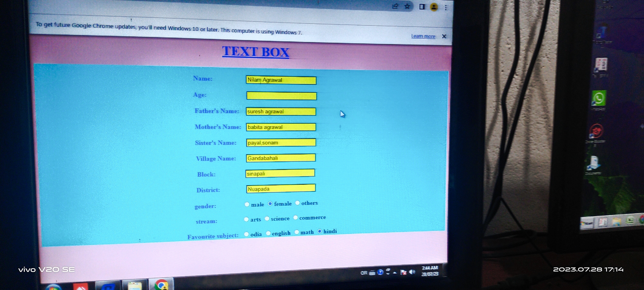Open Chrome side panel icon

[422, 6]
